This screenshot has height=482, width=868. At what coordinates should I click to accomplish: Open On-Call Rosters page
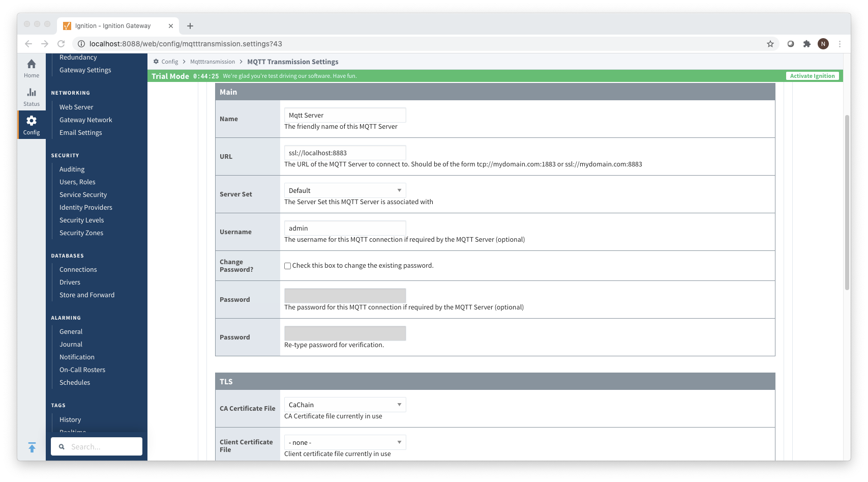82,370
